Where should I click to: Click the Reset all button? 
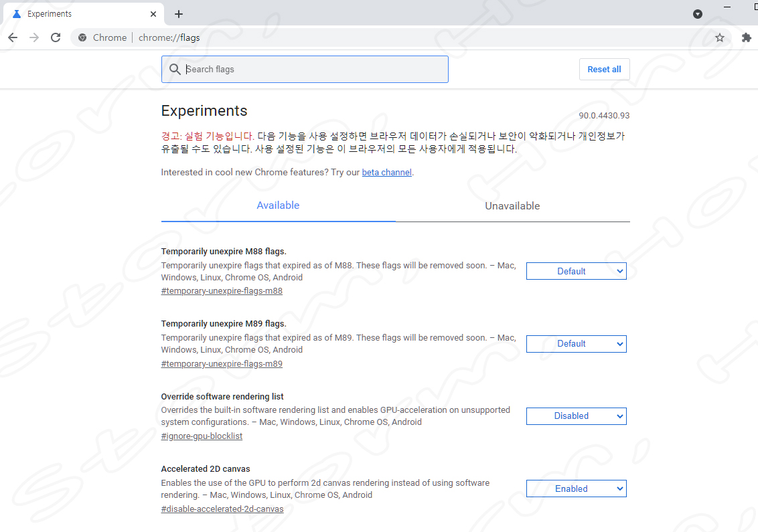click(x=604, y=69)
